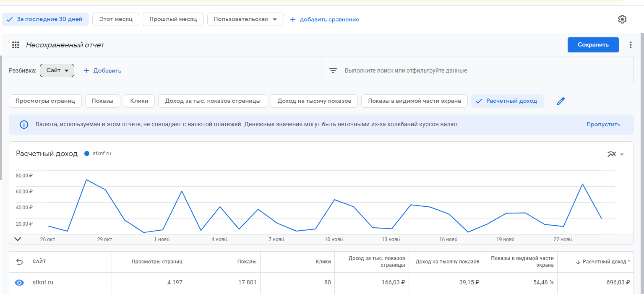
Task: Select the Этот месяц date tab
Action: tap(116, 19)
